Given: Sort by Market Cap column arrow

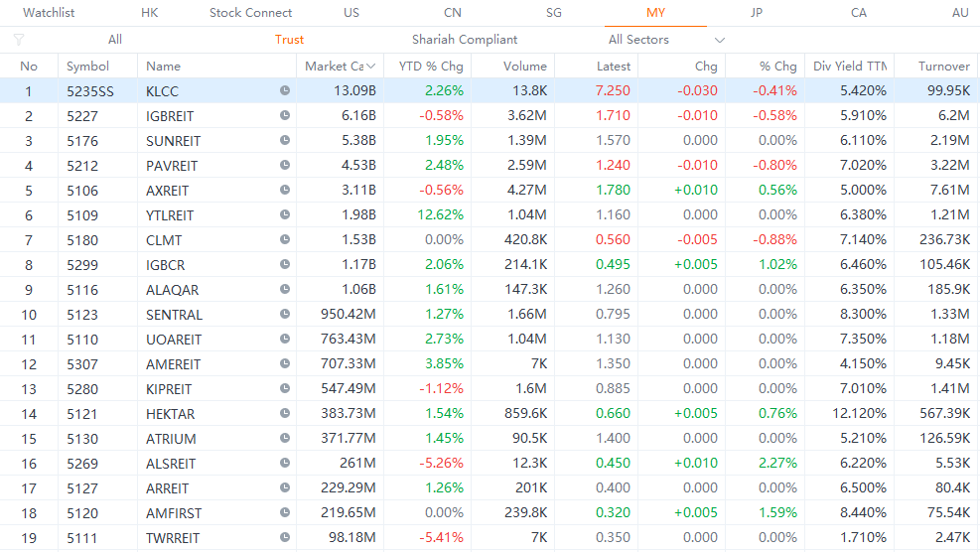Looking at the screenshot, I should [x=371, y=67].
